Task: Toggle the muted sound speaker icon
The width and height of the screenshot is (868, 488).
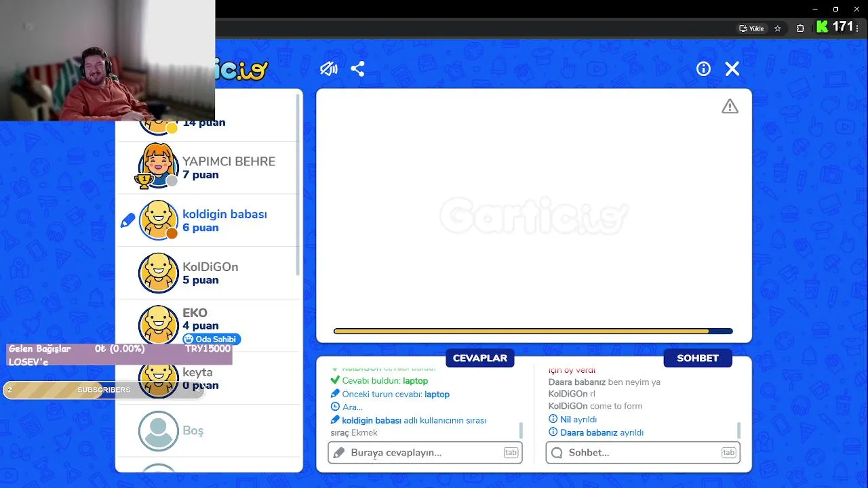Action: point(329,68)
